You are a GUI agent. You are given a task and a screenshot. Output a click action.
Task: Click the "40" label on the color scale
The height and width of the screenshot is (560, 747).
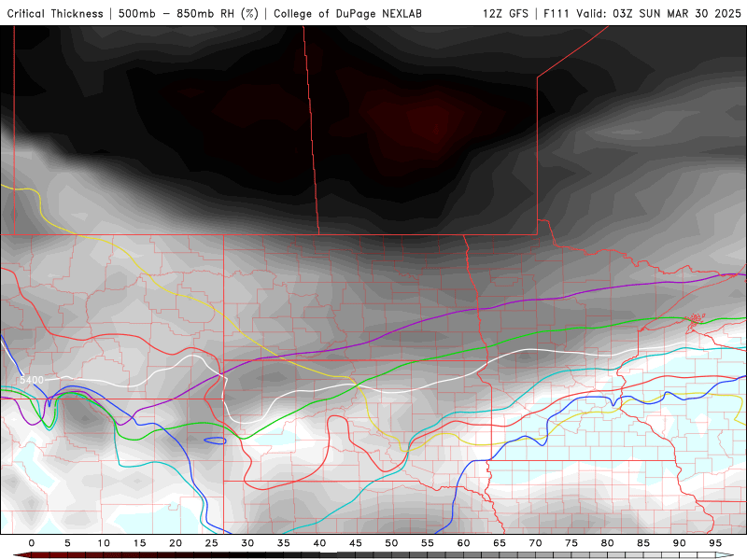pos(319,543)
